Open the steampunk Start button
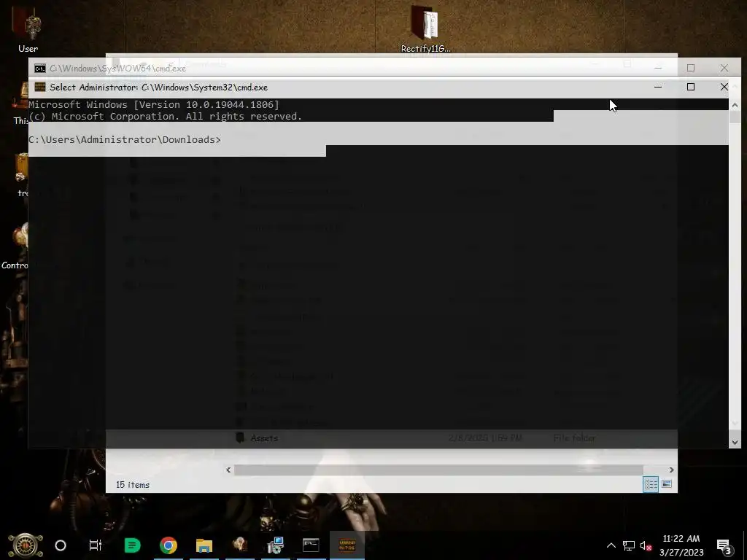 point(25,545)
